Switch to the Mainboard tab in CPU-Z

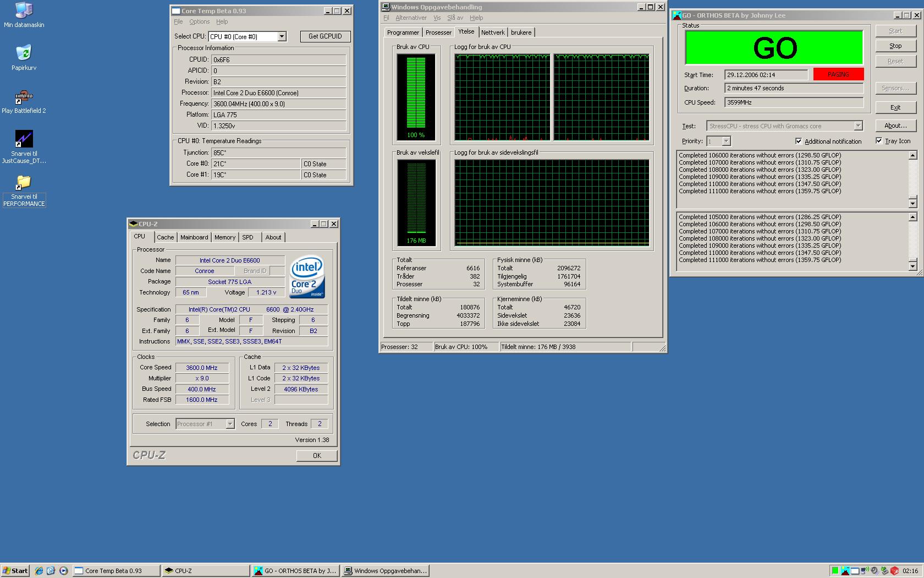coord(194,237)
